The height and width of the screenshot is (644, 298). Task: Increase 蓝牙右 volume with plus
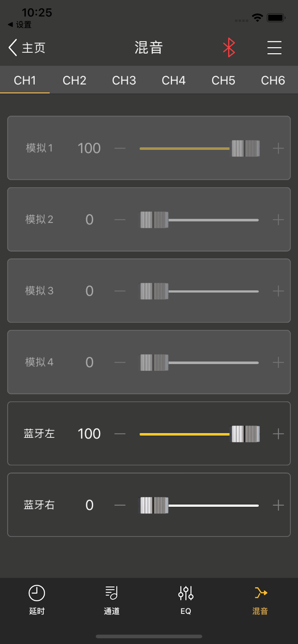pos(278,505)
